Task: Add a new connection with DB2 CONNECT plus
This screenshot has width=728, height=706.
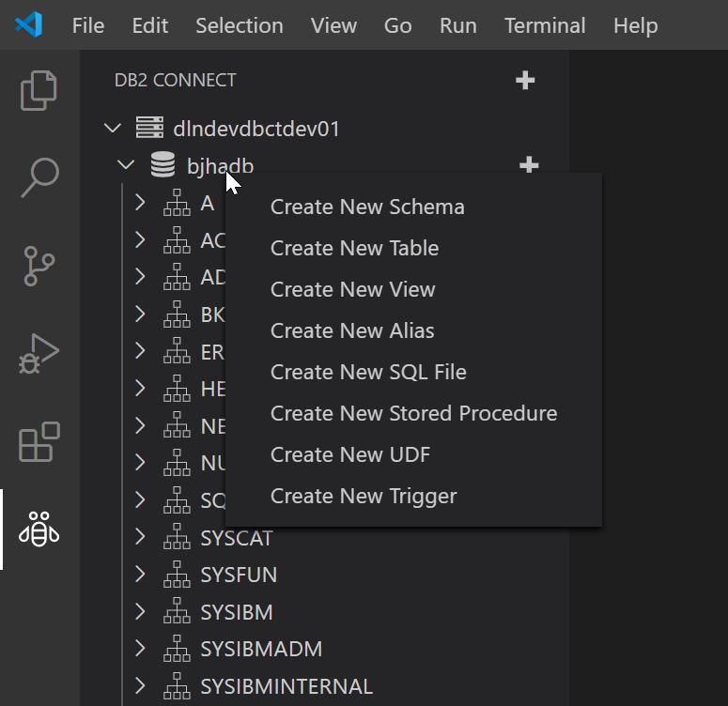Action: tap(525, 81)
